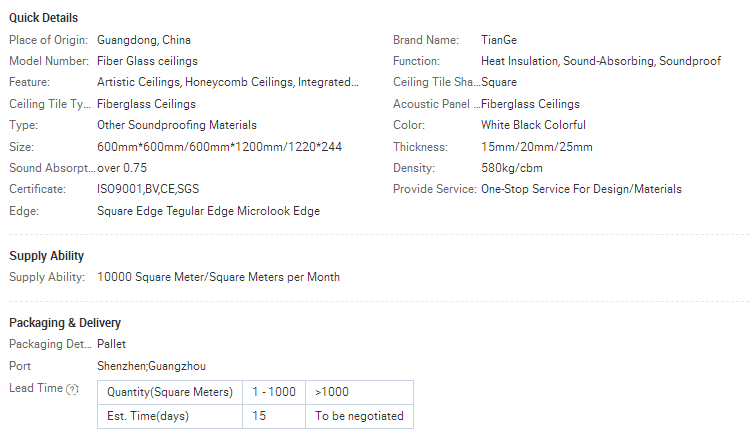Click the Square Edge Tegular Edge Microlook value
The image size is (753, 445).
point(208,211)
